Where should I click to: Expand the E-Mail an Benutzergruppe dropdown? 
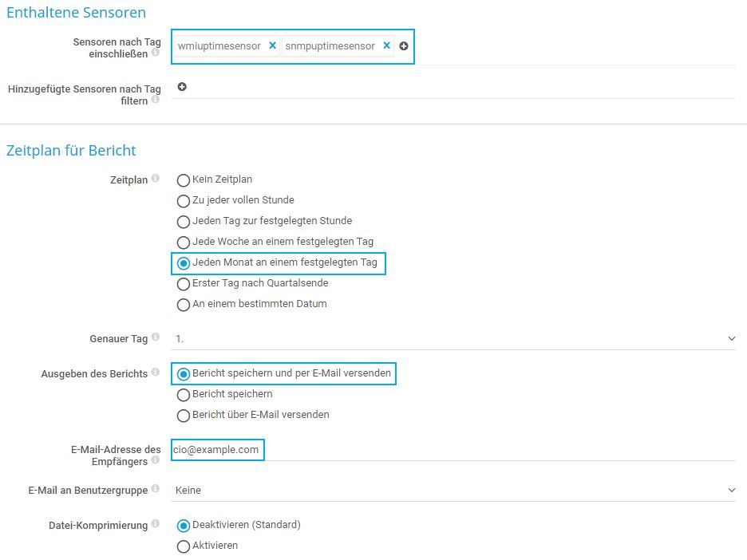(453, 491)
